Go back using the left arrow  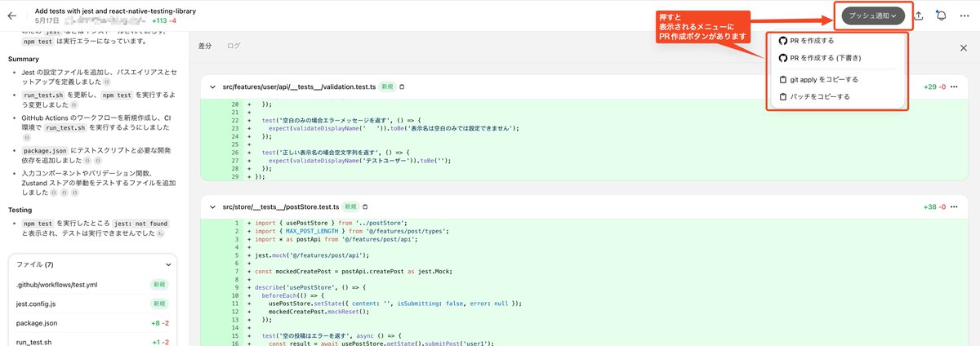pyautogui.click(x=12, y=16)
